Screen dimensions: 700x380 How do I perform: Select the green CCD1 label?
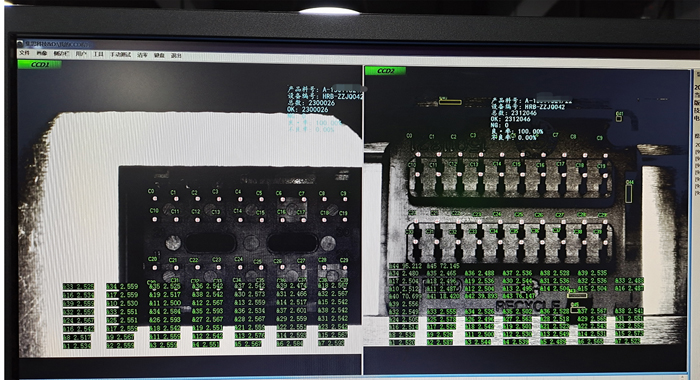tap(39, 65)
